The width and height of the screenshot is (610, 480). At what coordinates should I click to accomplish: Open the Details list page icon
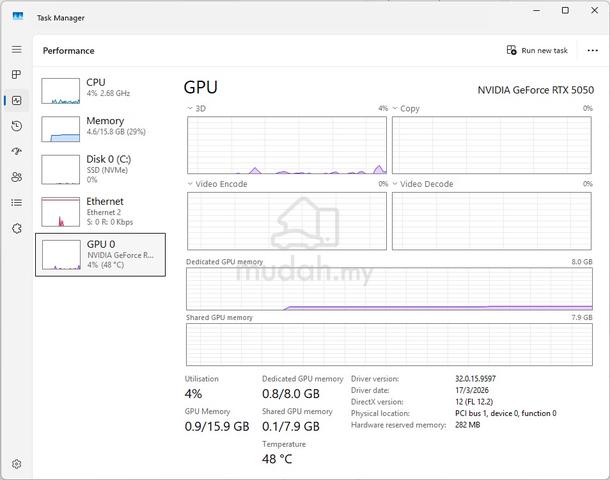[16, 203]
